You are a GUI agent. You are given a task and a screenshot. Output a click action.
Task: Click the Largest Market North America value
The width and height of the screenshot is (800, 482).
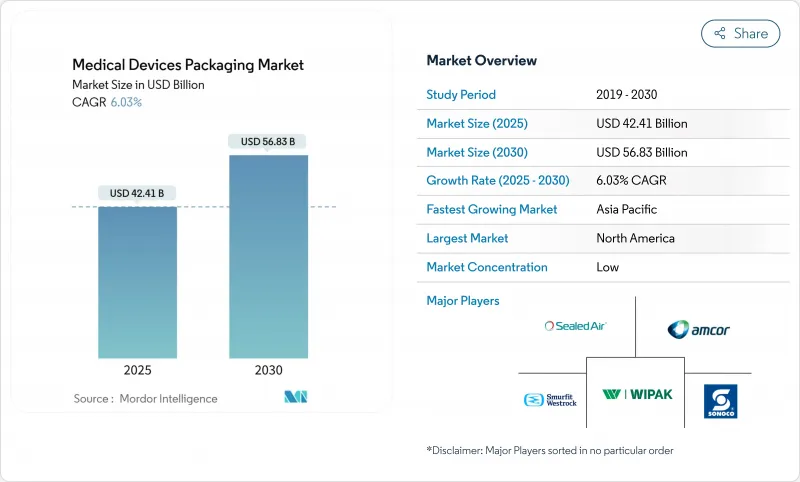click(x=634, y=238)
